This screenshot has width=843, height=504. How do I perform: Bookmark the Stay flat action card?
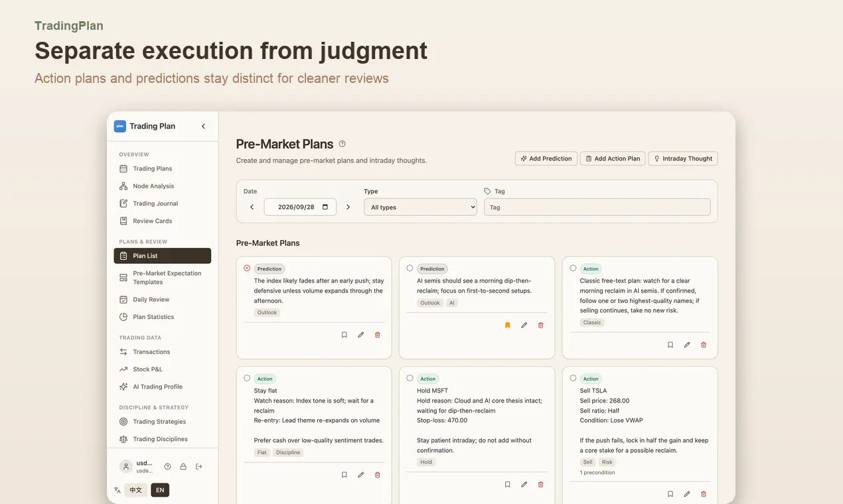click(344, 475)
